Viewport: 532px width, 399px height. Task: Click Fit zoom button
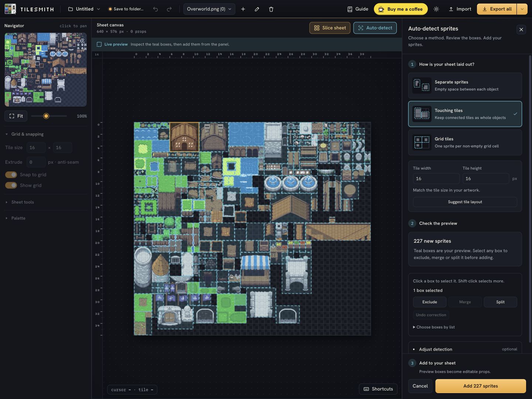pos(16,116)
